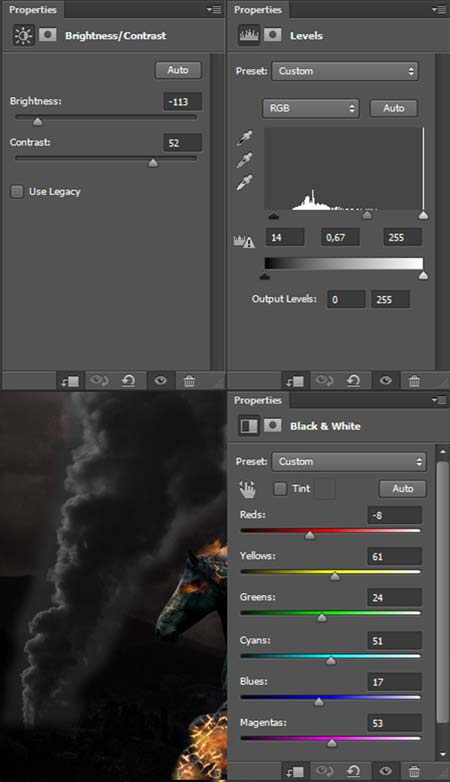Delete the Levels adjustment layer
Viewport: 450px width, 782px height.
coord(414,382)
